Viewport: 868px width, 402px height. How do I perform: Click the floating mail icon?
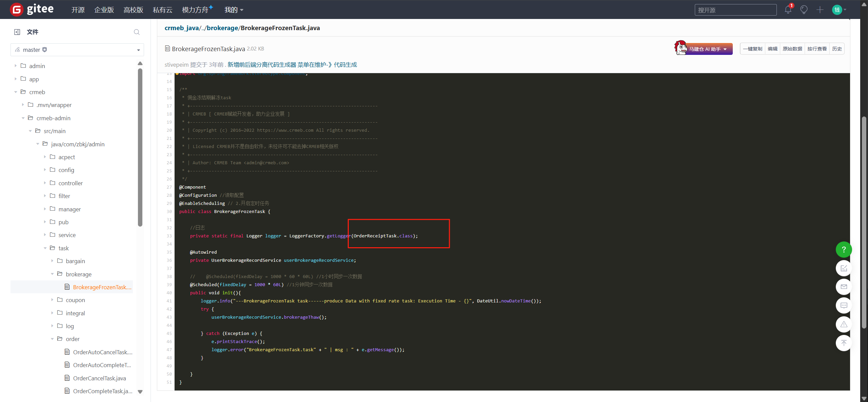pos(844,287)
